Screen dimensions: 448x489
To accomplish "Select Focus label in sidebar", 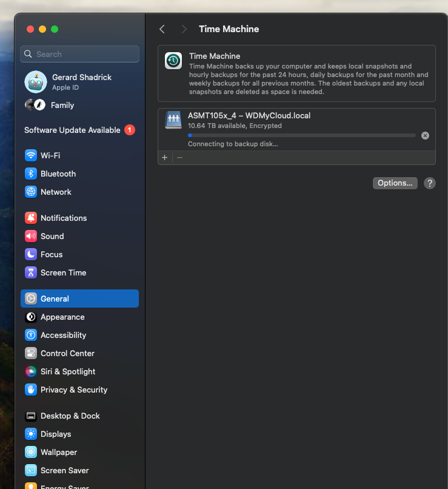I will click(52, 254).
